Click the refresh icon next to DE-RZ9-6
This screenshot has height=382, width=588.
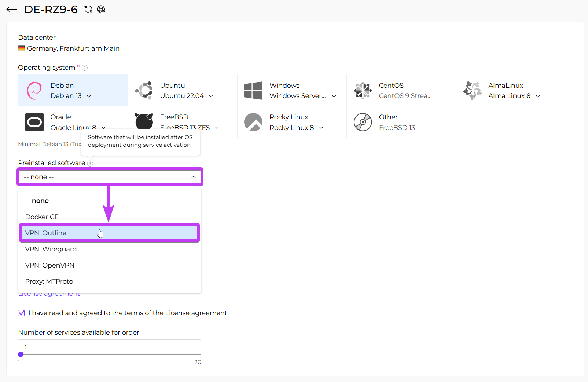point(88,10)
